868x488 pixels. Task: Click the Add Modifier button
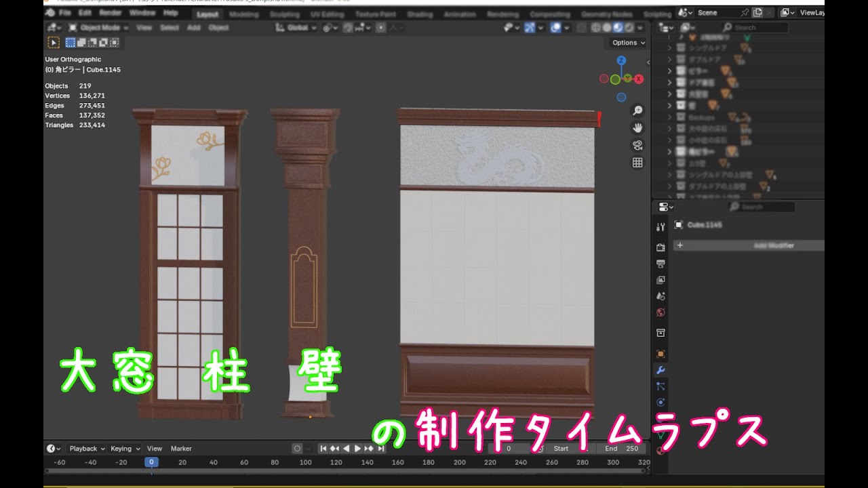(x=749, y=245)
